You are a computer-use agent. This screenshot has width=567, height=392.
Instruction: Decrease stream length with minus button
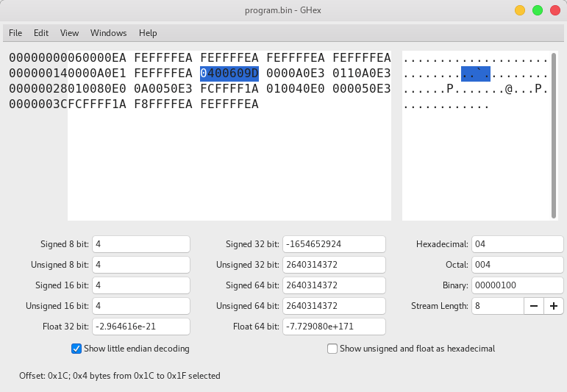[534, 306]
